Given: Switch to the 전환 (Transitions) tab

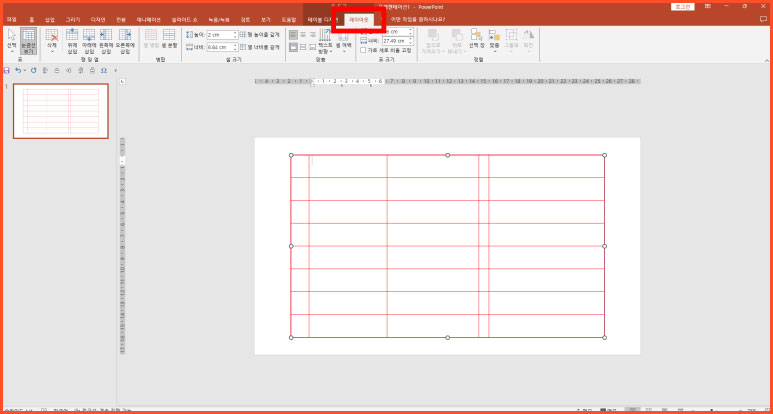Looking at the screenshot, I should (121, 20).
